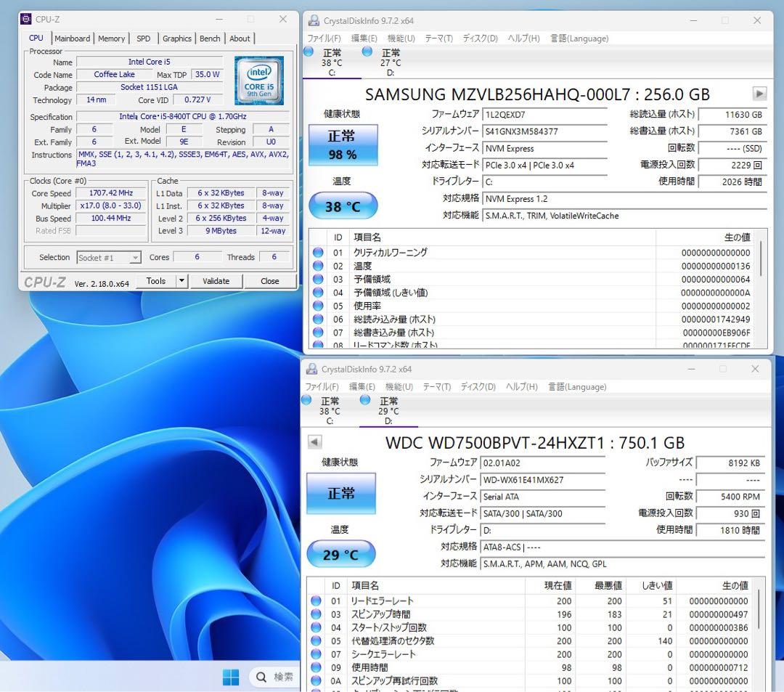Screen dimensions: 784x692
Task: Click previous disk arrow beside WDC drive title
Action: click(314, 442)
